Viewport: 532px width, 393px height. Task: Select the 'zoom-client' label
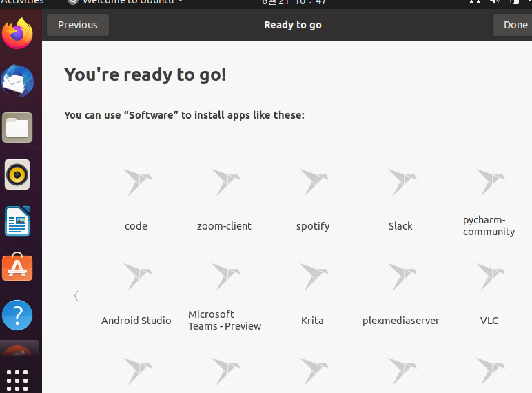224,226
